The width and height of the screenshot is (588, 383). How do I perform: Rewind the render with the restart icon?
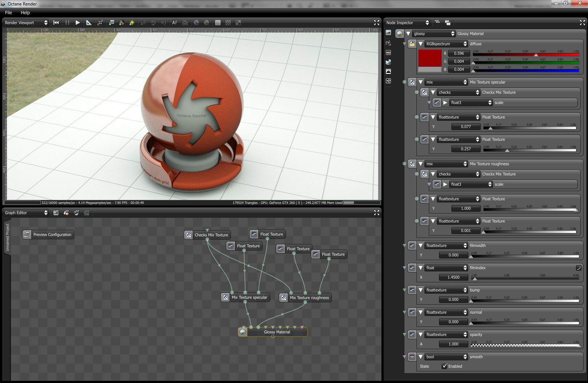coord(56,23)
